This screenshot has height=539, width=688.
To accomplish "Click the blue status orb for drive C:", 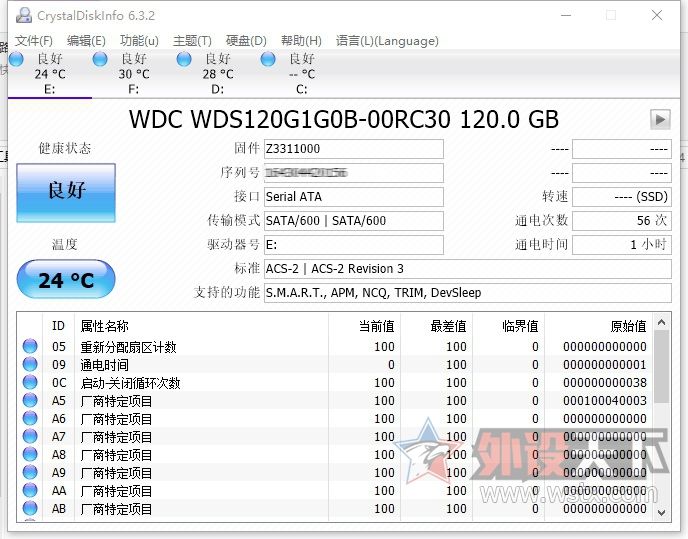I will pos(268,59).
